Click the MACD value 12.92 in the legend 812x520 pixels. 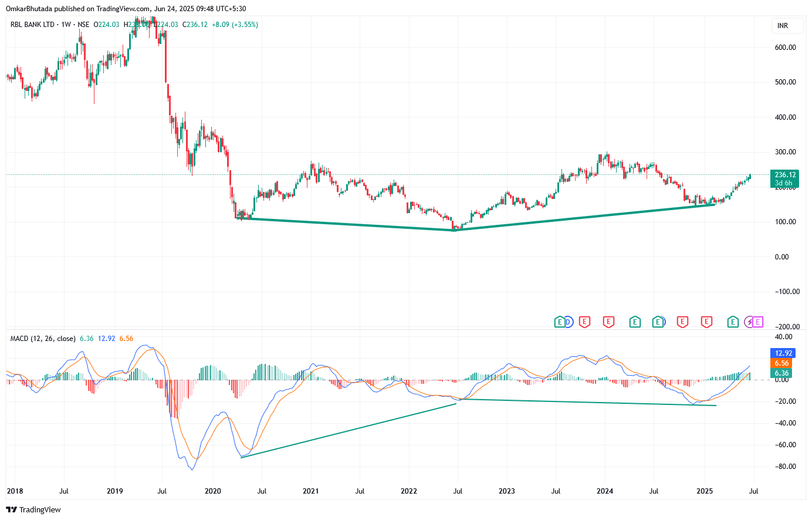(106, 339)
